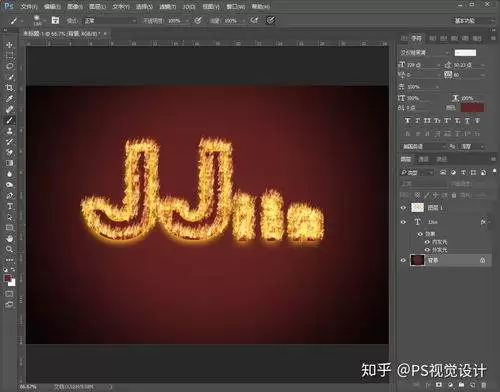Screen dimensions: 500x392
Task: Toggle Quick Mask mode in the toolbox
Action: 9,294
